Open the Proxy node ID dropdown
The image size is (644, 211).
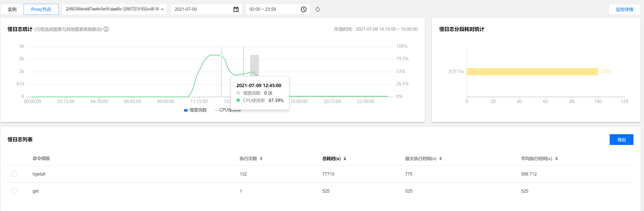(114, 9)
